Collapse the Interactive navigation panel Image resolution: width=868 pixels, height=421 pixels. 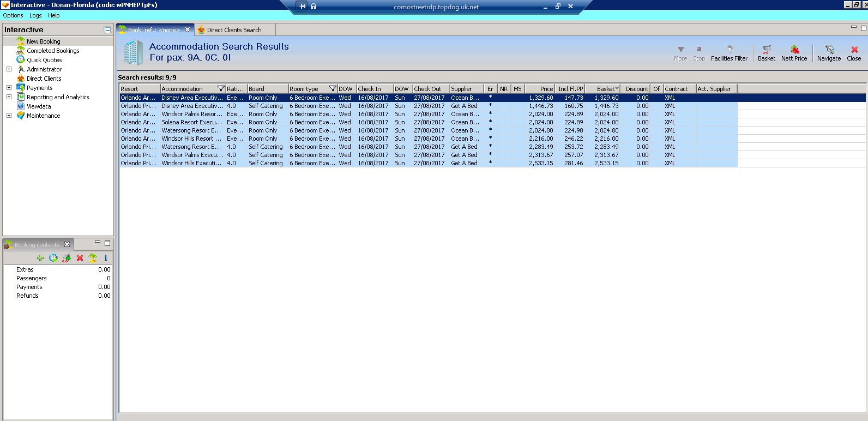coord(107,30)
